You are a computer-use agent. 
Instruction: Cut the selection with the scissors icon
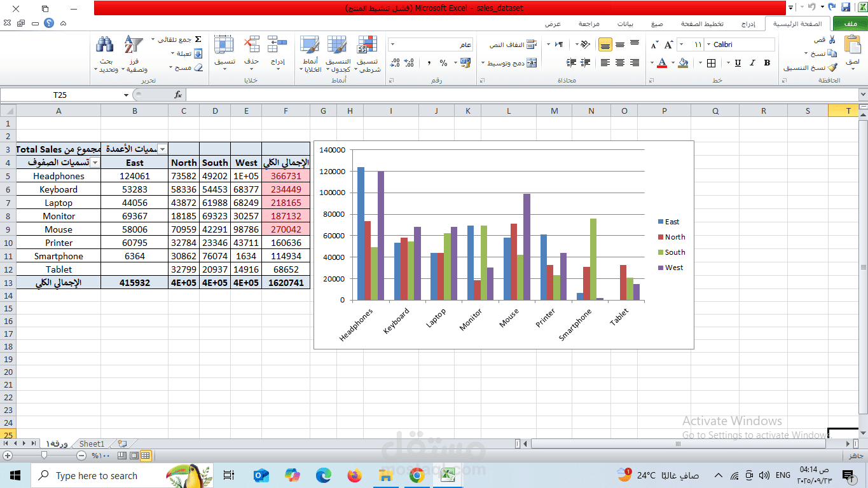[832, 39]
